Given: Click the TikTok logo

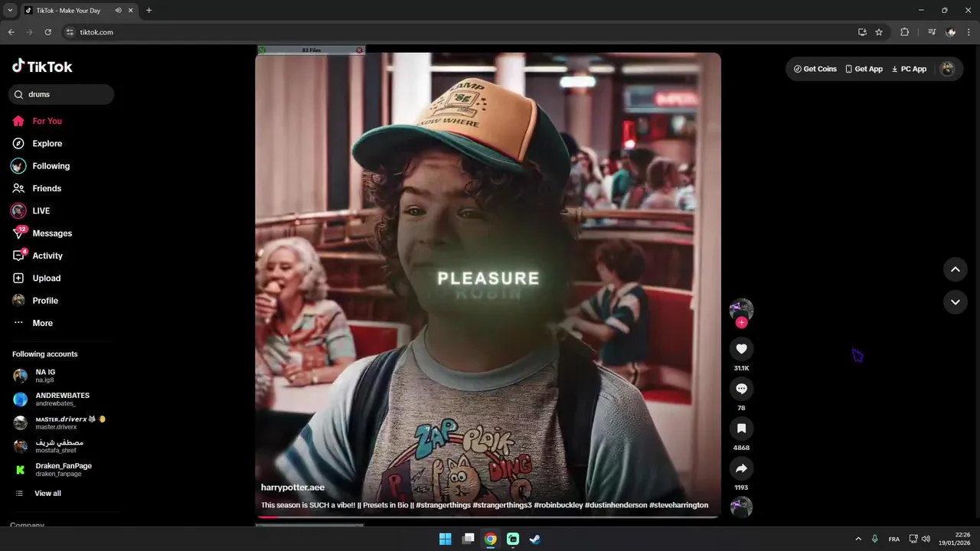Looking at the screenshot, I should pyautogui.click(x=42, y=67).
